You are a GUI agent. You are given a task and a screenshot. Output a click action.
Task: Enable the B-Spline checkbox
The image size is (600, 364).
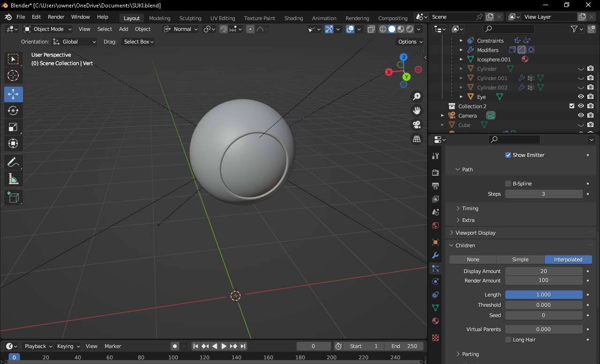tap(508, 184)
